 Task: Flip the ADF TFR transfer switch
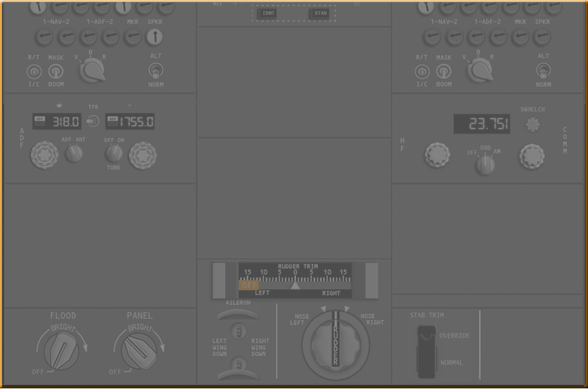93,121
